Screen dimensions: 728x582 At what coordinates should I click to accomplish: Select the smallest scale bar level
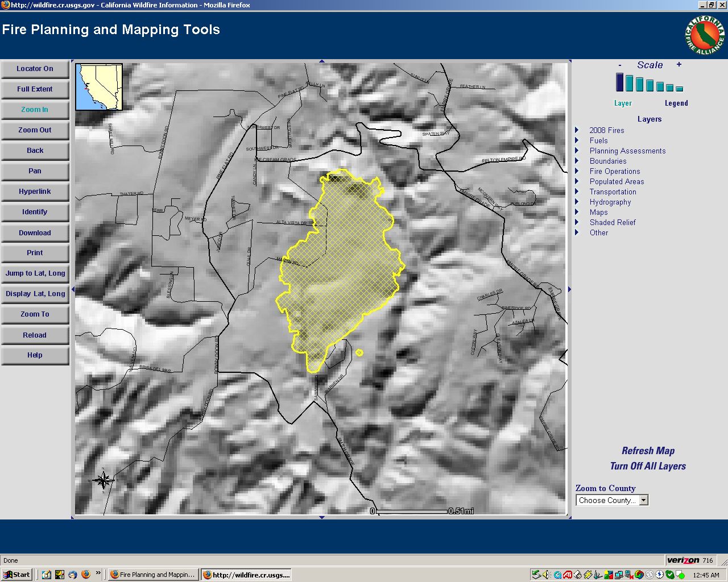(x=679, y=89)
